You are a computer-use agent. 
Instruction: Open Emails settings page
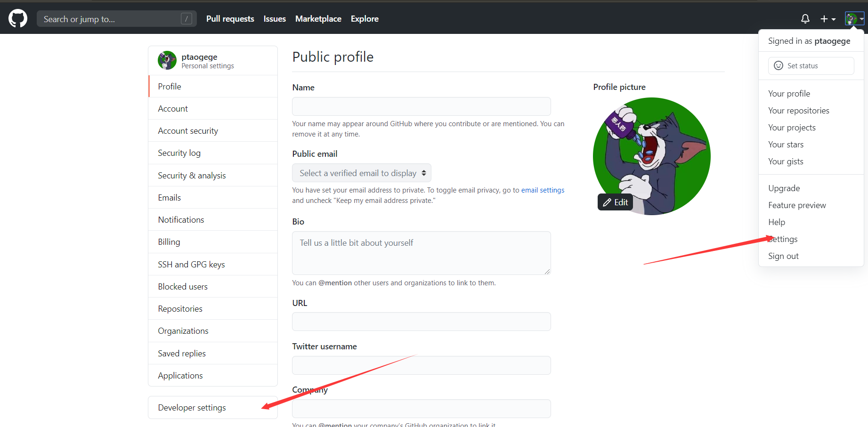[213, 197]
